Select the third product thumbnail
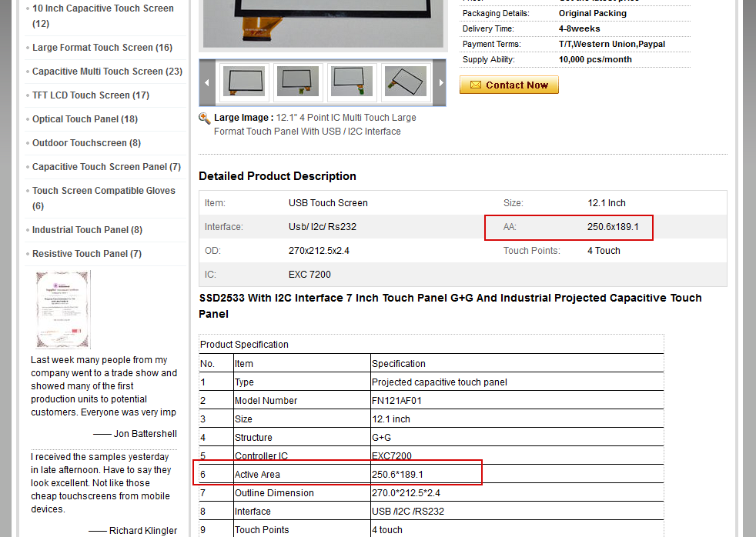 tap(352, 82)
